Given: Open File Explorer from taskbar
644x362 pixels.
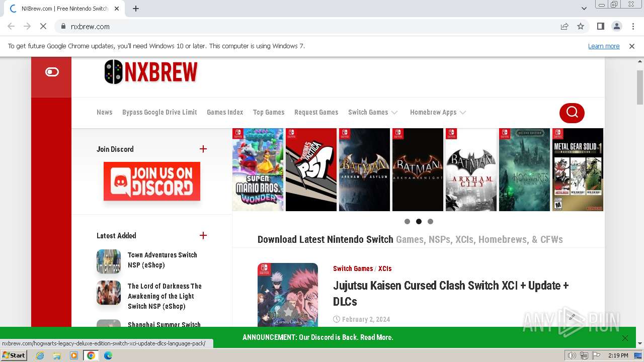Looking at the screenshot, I should coord(57,355).
